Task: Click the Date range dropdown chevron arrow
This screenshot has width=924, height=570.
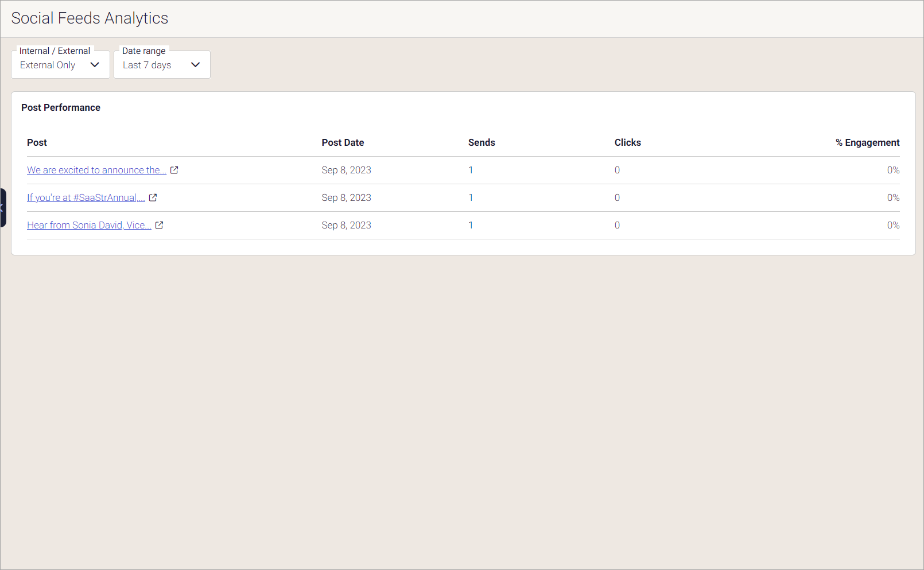Action: coord(195,65)
